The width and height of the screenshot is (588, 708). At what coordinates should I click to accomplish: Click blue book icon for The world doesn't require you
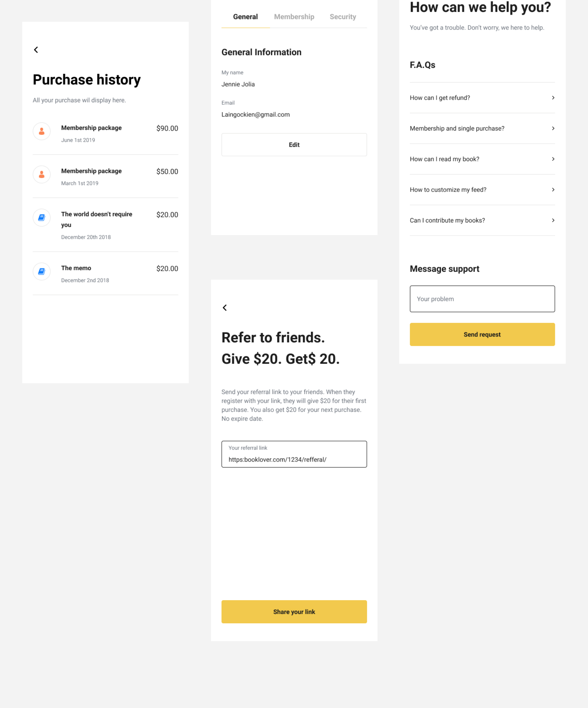(x=42, y=218)
